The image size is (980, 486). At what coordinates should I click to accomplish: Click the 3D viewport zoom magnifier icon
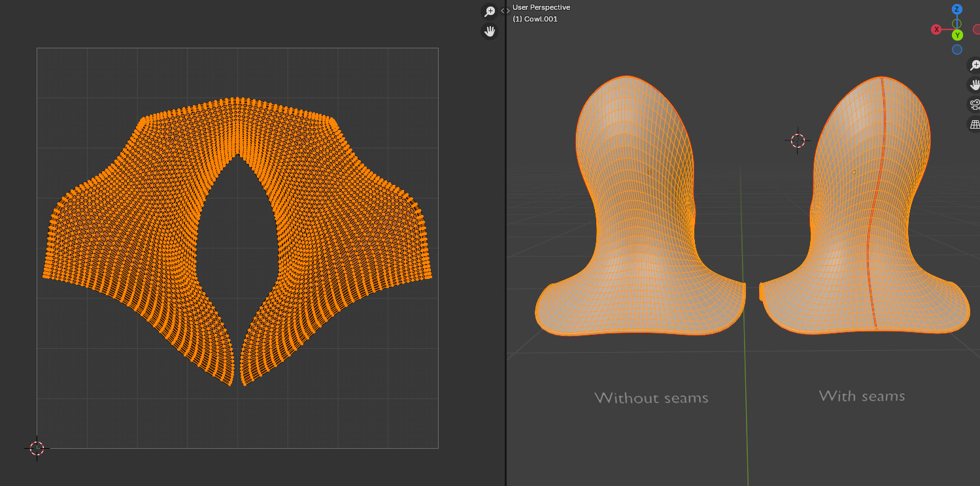[x=974, y=65]
